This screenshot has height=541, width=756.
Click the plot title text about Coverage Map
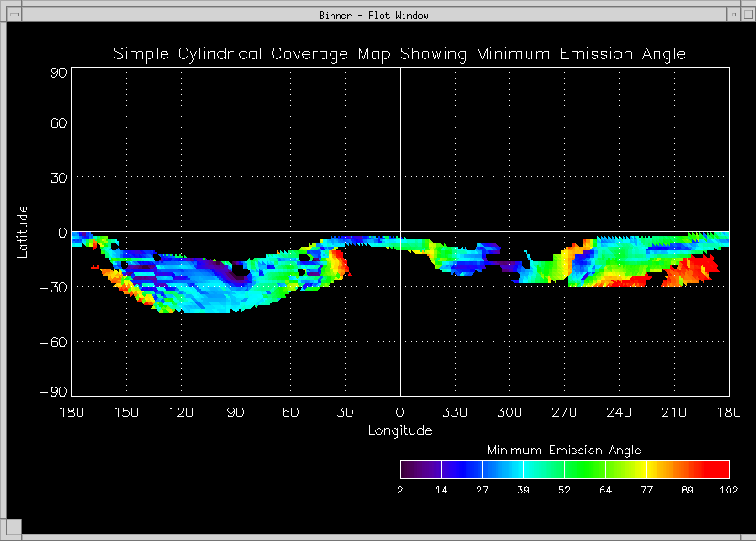point(399,54)
